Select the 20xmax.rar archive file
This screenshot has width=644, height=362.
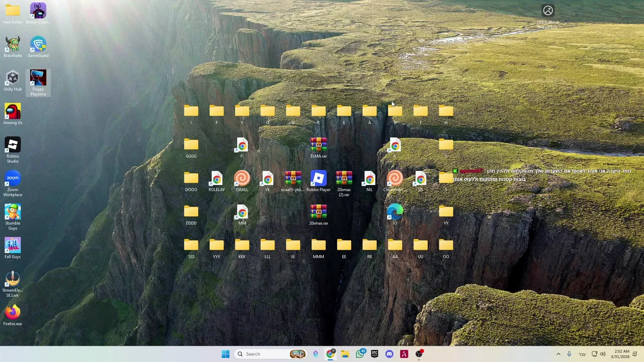(x=318, y=215)
